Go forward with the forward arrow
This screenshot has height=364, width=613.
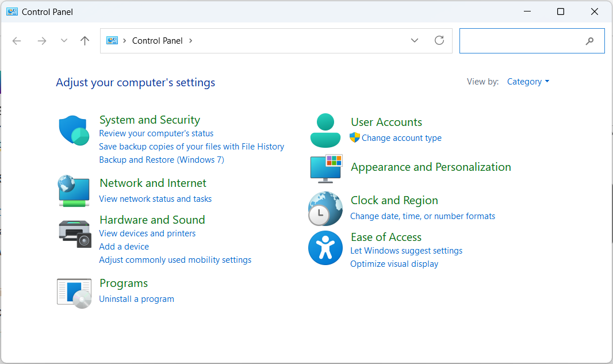[x=42, y=41]
